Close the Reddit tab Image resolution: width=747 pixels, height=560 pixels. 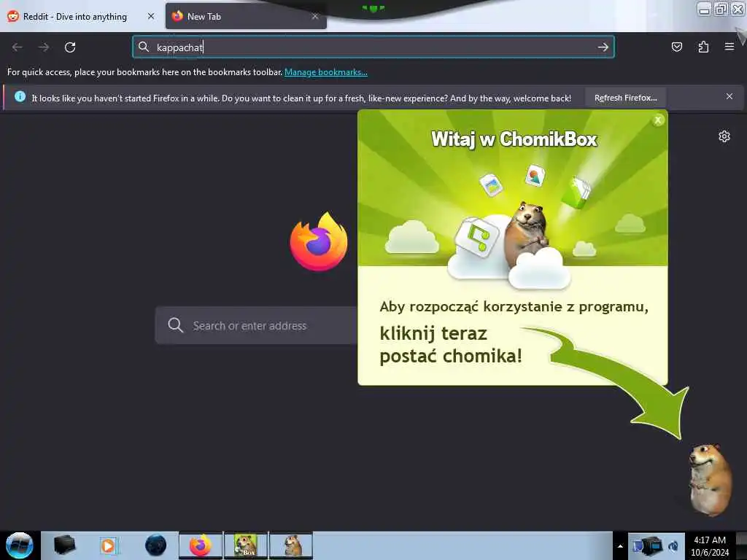click(151, 16)
